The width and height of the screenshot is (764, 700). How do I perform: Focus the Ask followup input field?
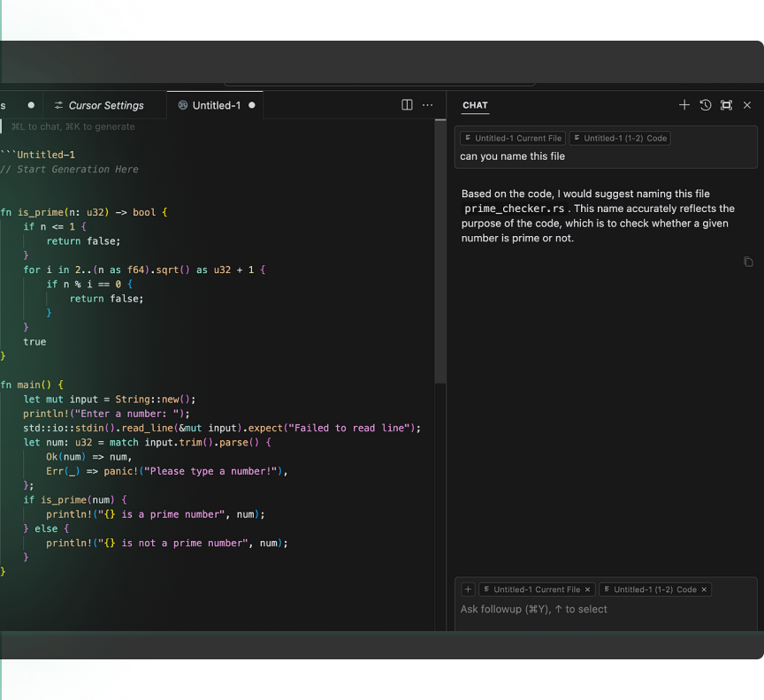coord(606,609)
